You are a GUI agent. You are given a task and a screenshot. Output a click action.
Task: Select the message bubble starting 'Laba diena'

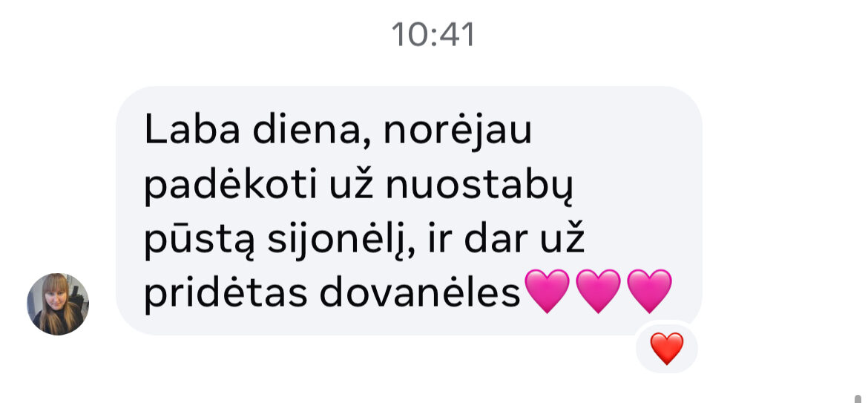pyautogui.click(x=409, y=210)
